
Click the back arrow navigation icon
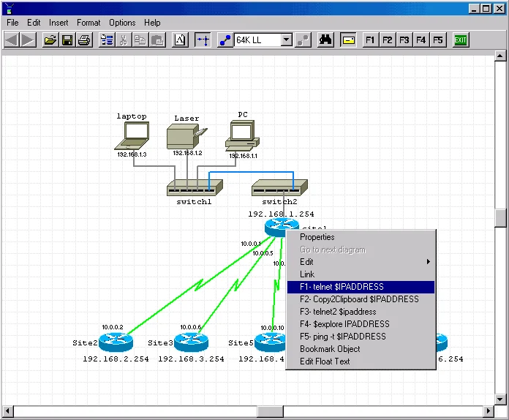[12, 40]
